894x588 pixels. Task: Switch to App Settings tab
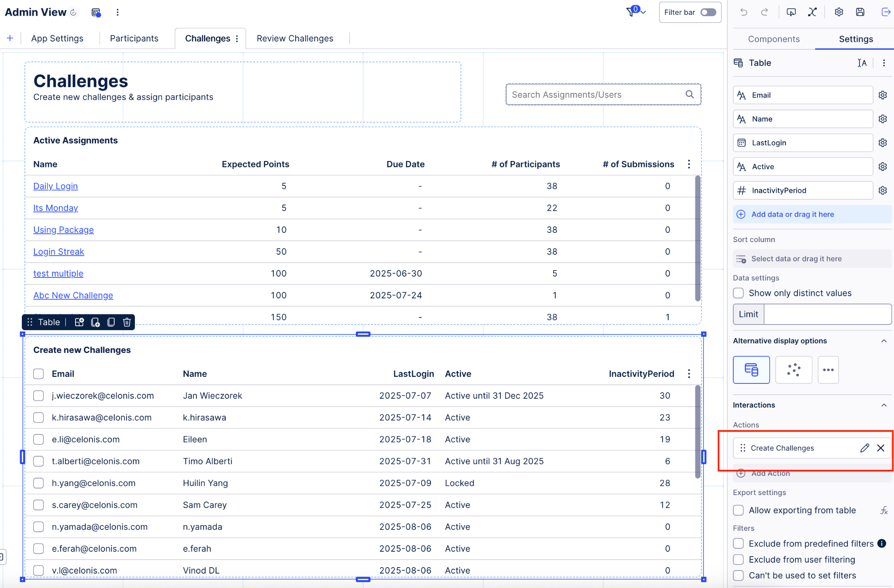(x=57, y=38)
